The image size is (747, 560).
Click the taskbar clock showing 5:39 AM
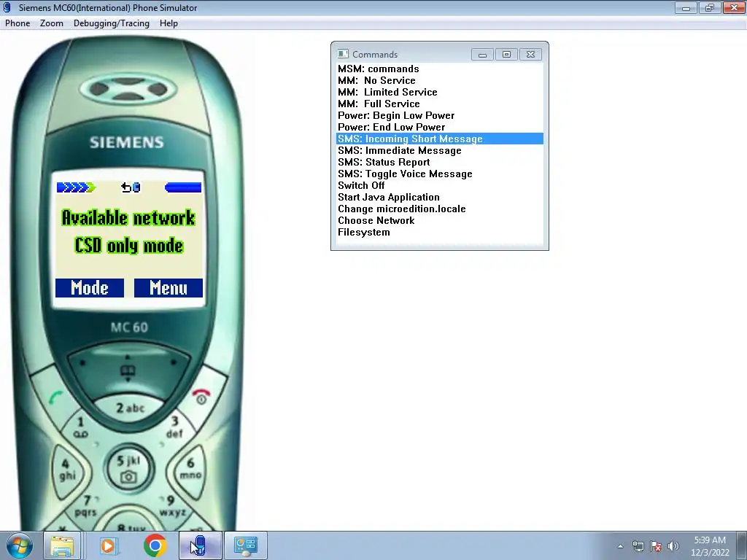point(710,546)
